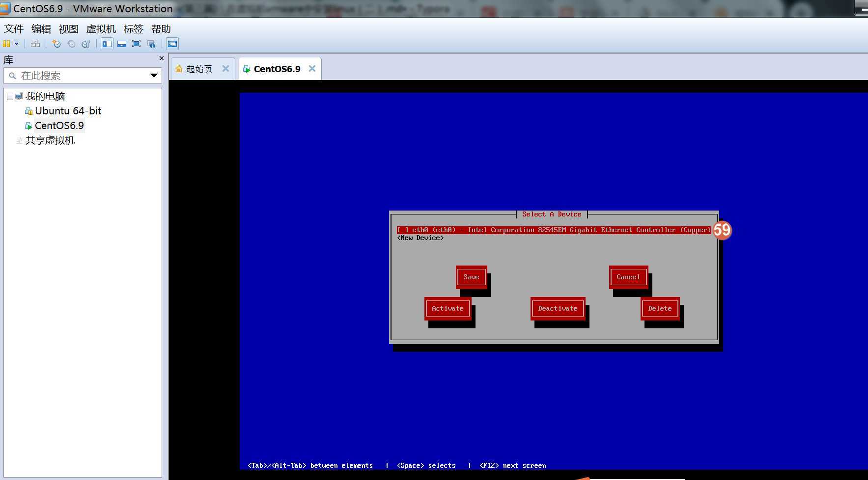Close the CentOS6.9 tab
The image size is (868, 480).
coord(312,69)
